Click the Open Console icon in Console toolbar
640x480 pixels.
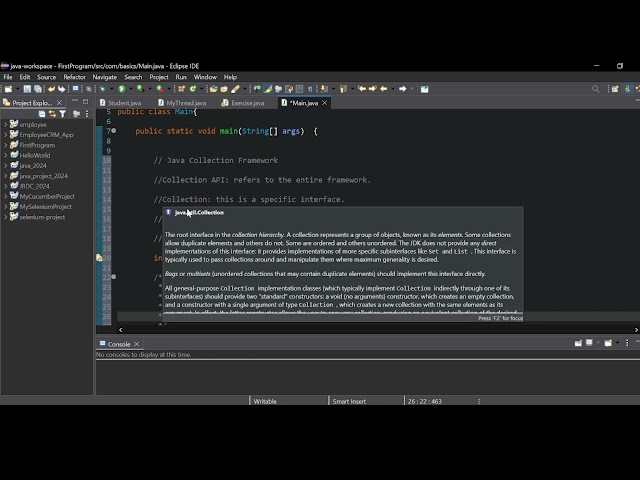(x=608, y=343)
